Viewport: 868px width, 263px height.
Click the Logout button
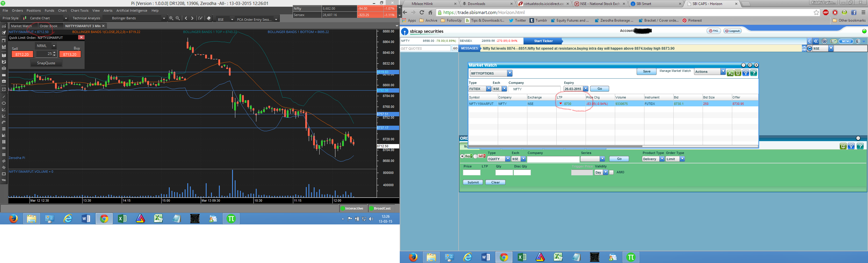[x=732, y=31]
